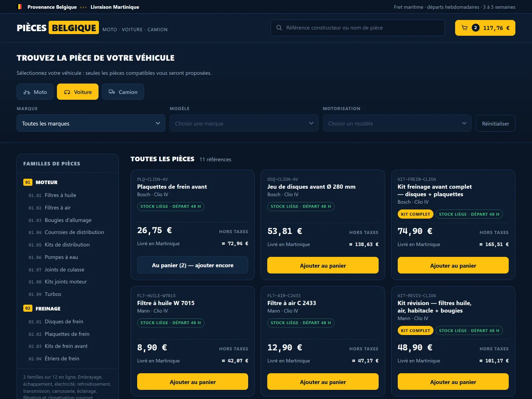Screen dimensions: 532x399
Task: Add Kit freinage avant complet to cart
Action: point(453,266)
